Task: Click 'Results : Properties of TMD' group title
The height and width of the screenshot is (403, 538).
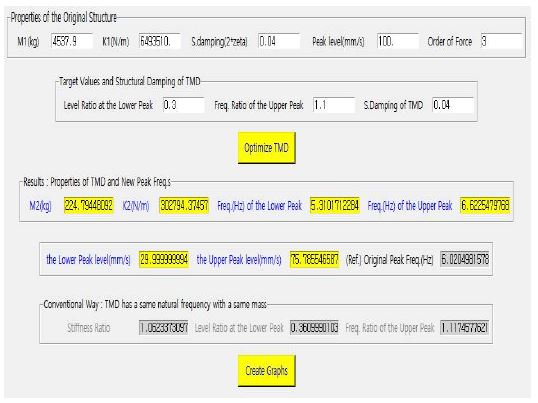Action: click(96, 182)
